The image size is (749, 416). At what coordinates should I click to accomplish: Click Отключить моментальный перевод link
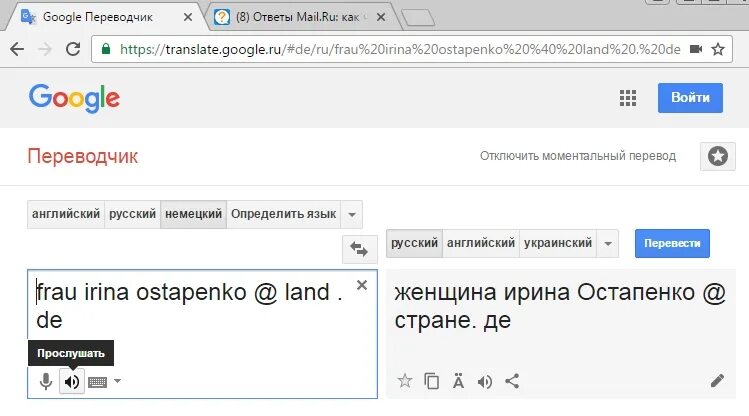tap(578, 156)
